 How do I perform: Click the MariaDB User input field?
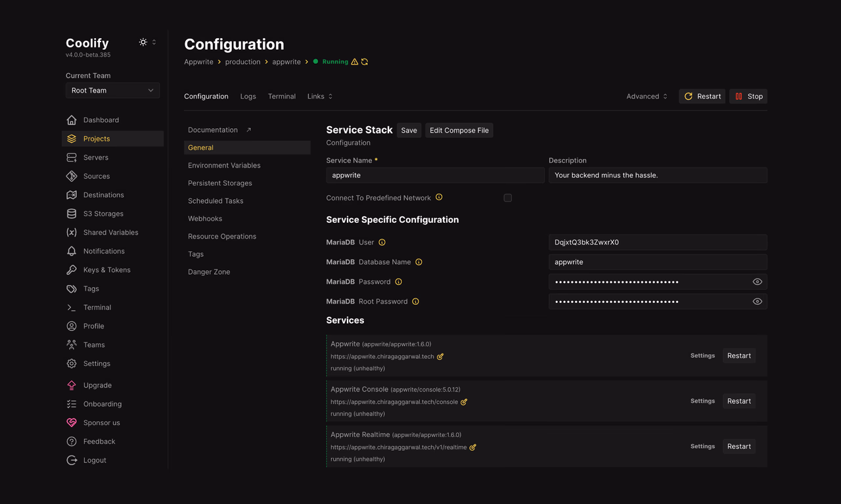click(658, 242)
